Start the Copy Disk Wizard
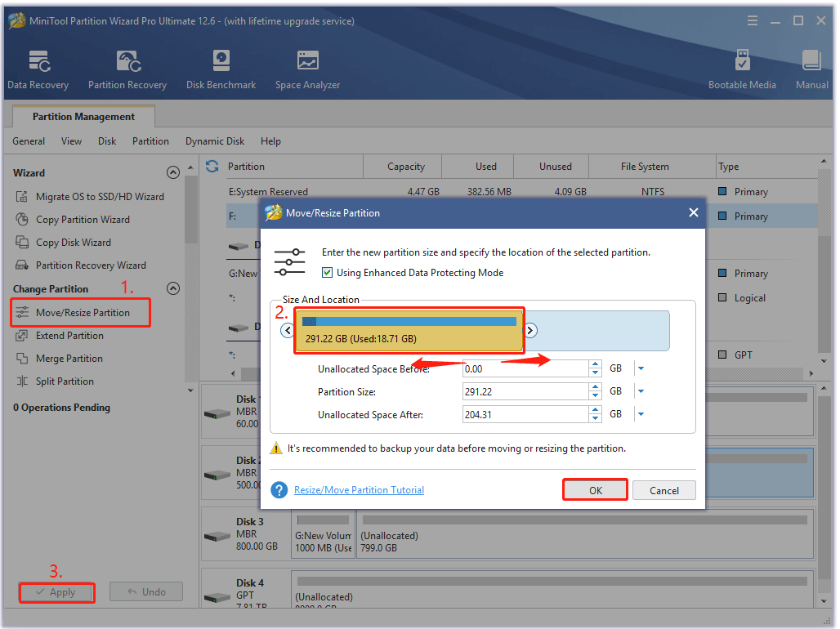Image resolution: width=840 pixels, height=629 pixels. (63, 243)
